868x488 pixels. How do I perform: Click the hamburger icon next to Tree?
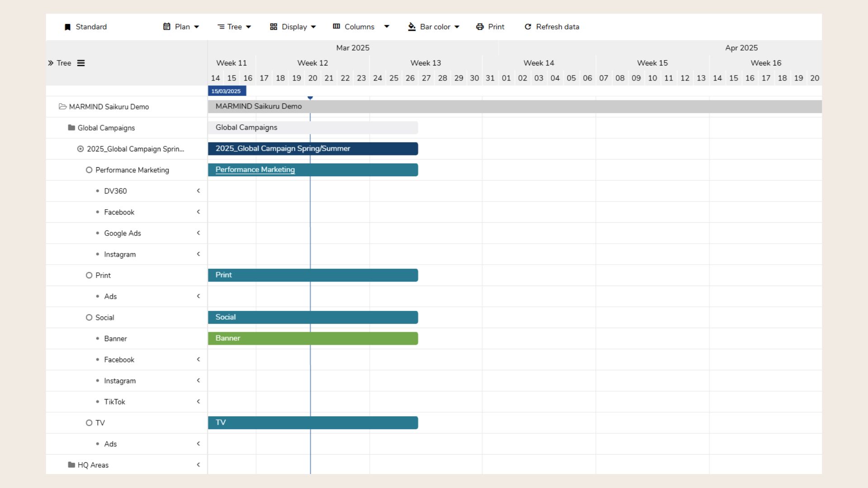[81, 63]
